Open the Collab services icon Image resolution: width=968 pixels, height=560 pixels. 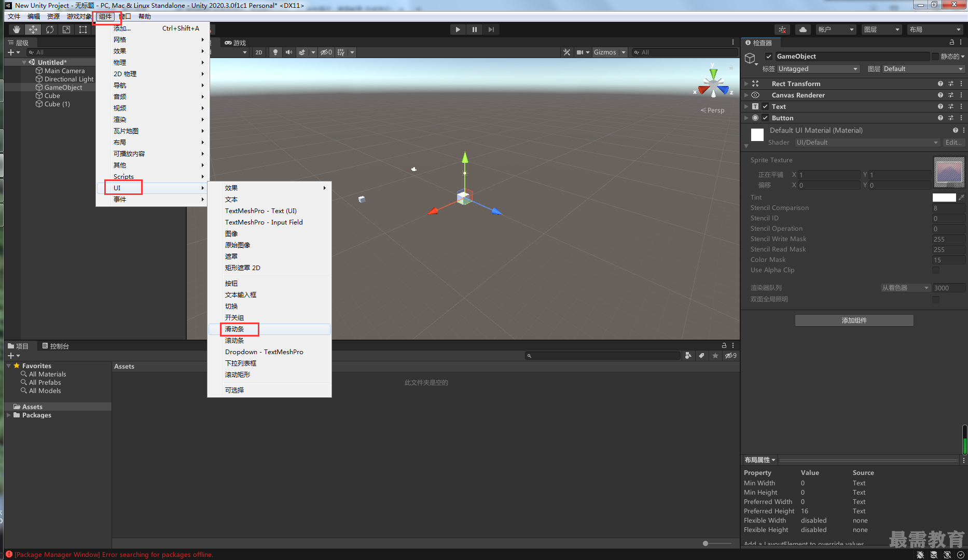[x=782, y=30]
